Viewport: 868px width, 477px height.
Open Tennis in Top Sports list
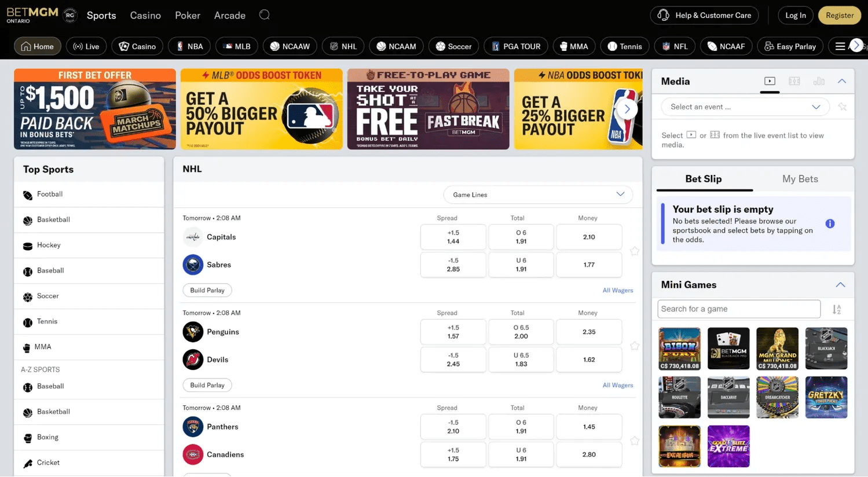pos(89,322)
